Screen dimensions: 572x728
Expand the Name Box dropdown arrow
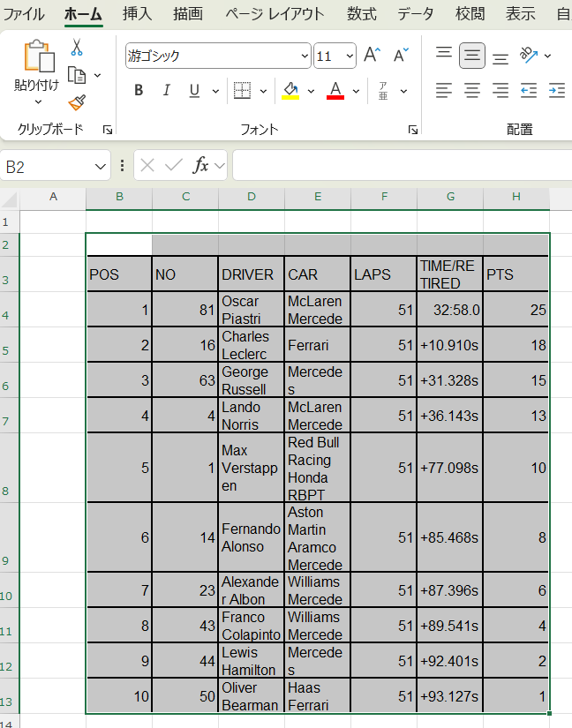(100, 166)
